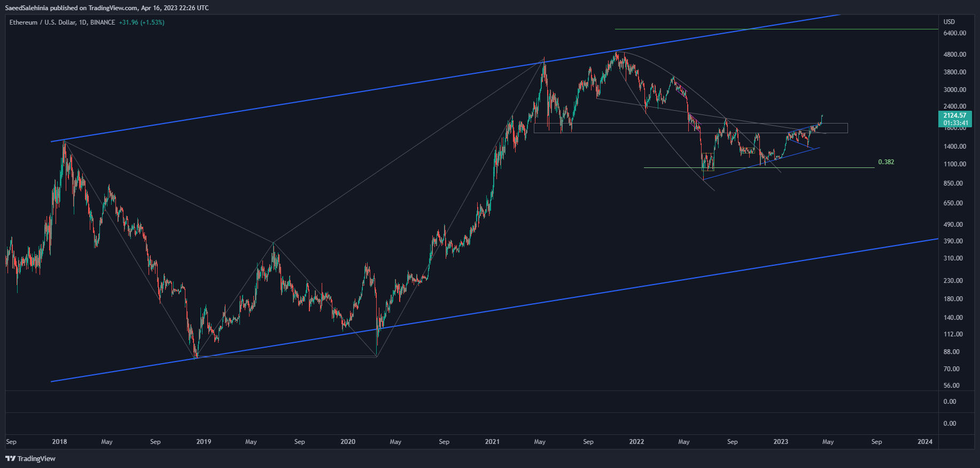Click the +31.96 (+1.53%) price change

pos(142,22)
